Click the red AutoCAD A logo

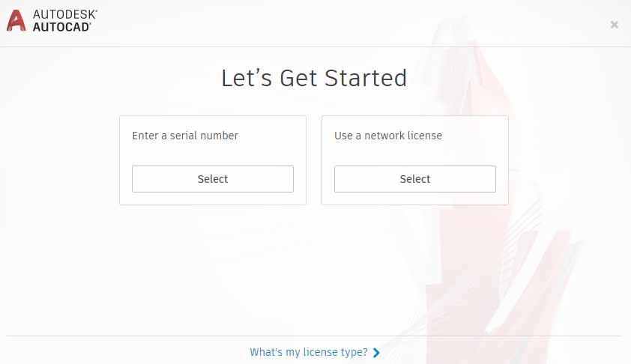point(16,20)
